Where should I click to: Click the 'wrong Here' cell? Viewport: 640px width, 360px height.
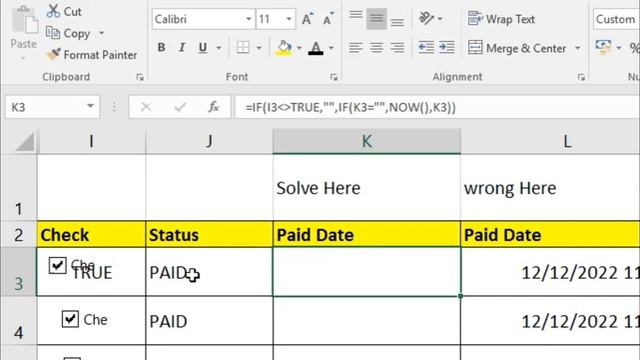coord(550,188)
